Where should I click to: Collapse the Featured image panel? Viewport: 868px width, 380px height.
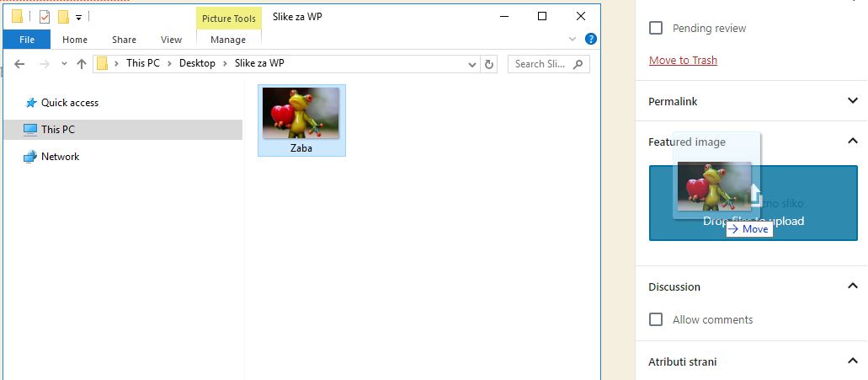pos(852,142)
